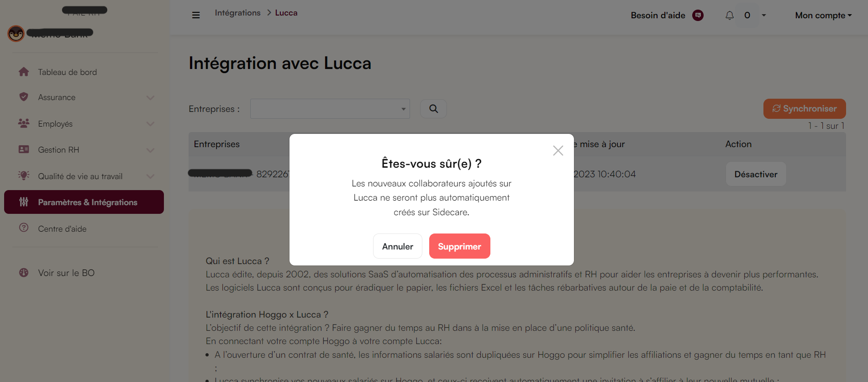Click the Voir sur le BO globe icon

23,272
